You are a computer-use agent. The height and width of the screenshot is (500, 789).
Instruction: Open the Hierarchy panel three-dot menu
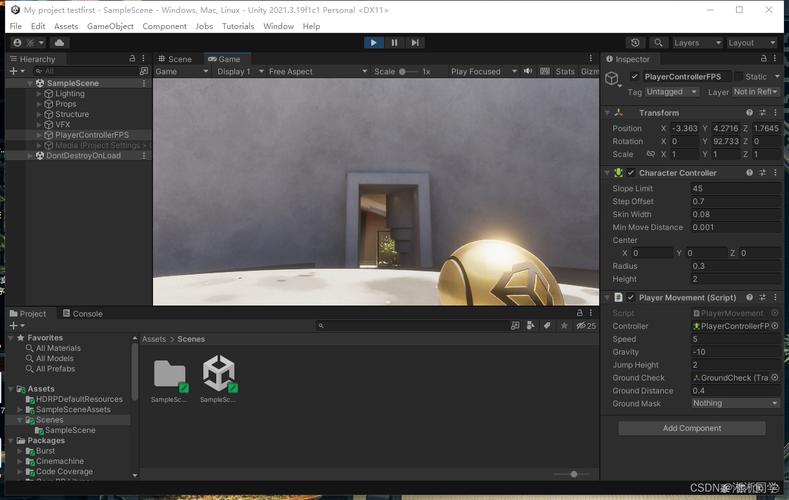(143, 59)
